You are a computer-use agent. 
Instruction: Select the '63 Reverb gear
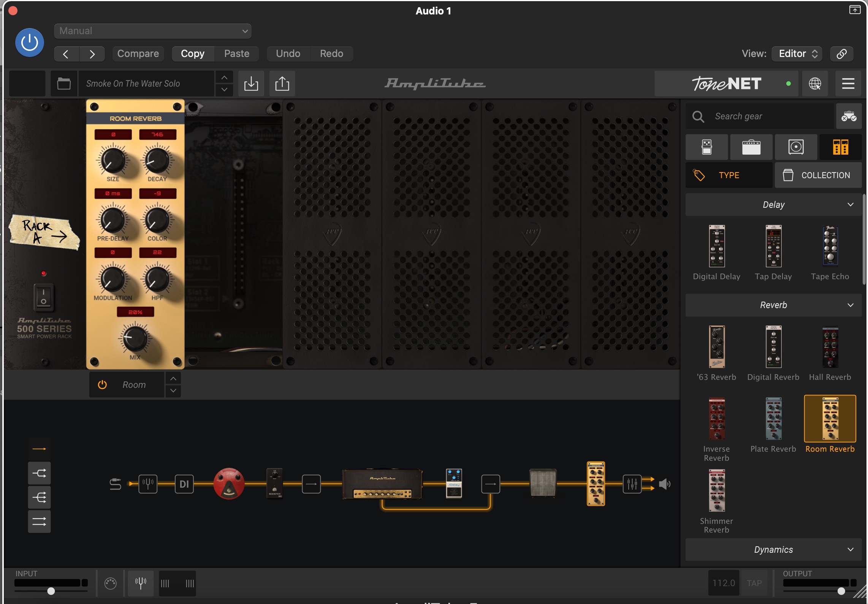coord(717,347)
